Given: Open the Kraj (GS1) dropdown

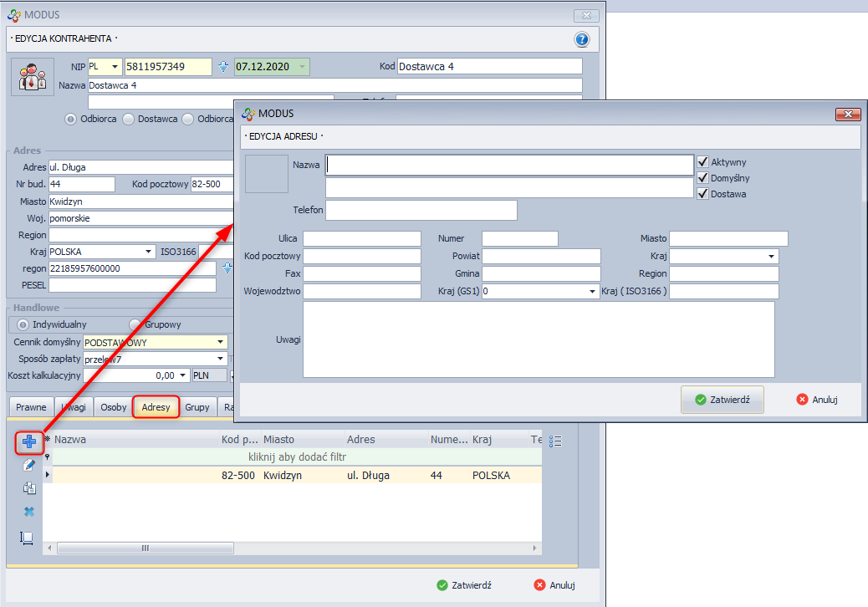Looking at the screenshot, I should [592, 292].
